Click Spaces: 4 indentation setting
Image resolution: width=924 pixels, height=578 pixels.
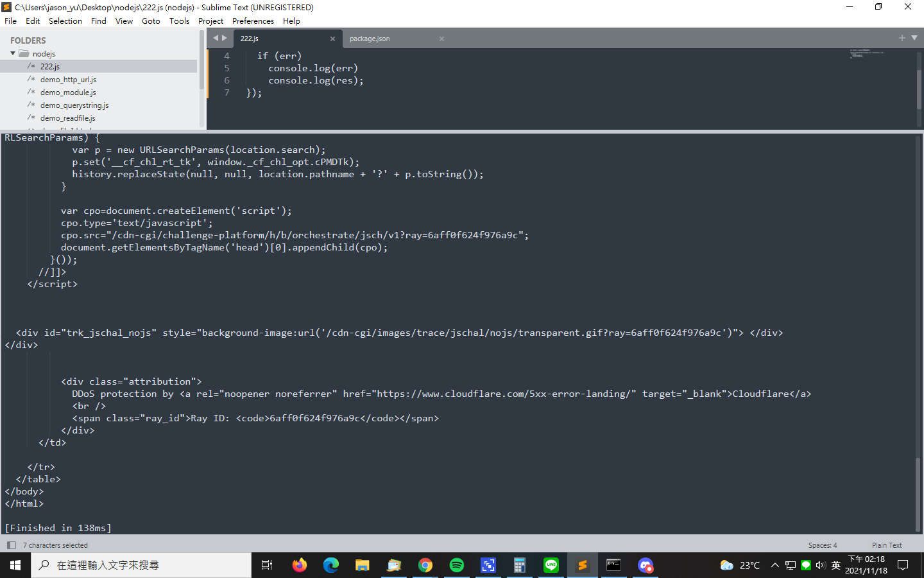tap(822, 545)
